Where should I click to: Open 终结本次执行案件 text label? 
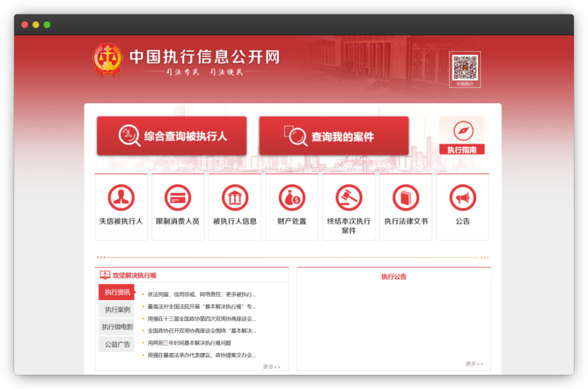[x=349, y=226]
